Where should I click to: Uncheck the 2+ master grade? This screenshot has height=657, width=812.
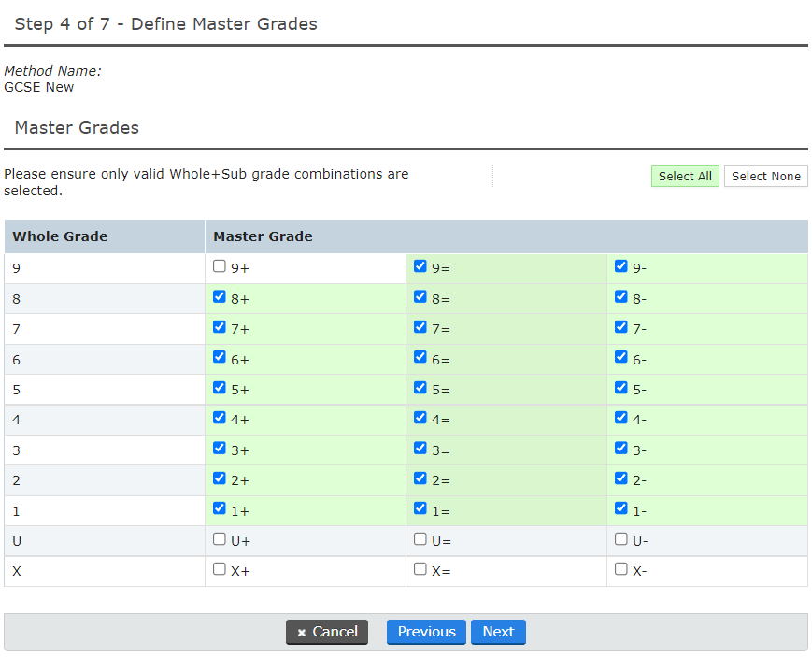(219, 478)
